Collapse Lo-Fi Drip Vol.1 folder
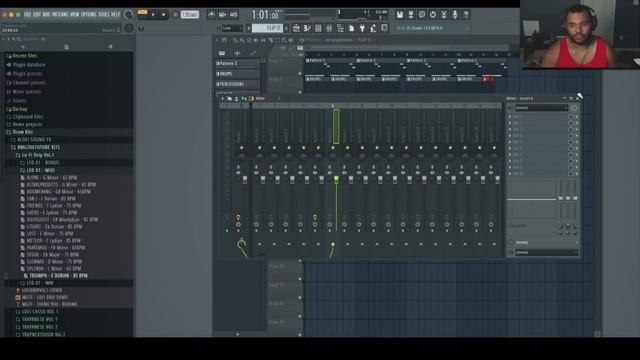This screenshot has width=640, height=360. (38, 155)
